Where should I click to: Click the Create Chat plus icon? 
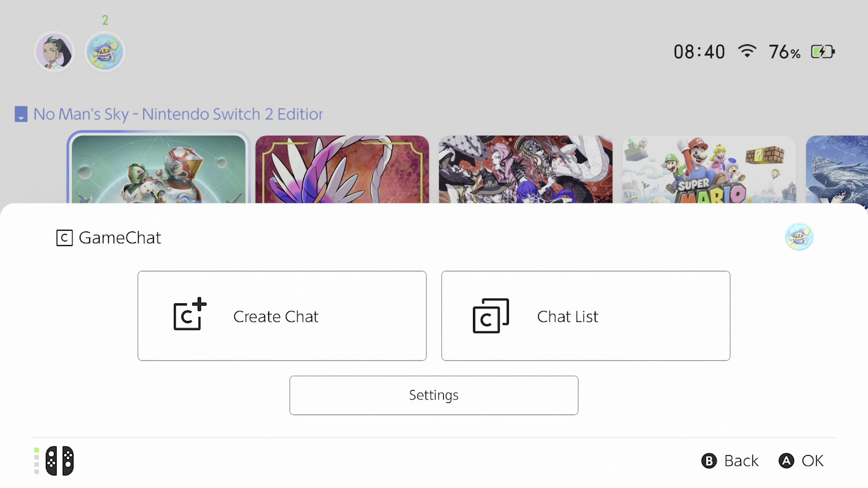(x=190, y=314)
